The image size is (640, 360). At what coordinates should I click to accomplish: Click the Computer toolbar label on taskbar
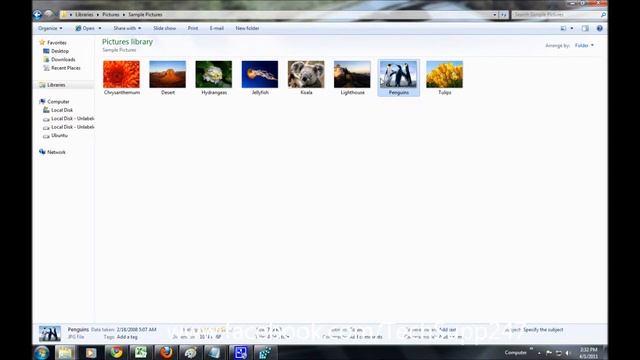click(515, 353)
